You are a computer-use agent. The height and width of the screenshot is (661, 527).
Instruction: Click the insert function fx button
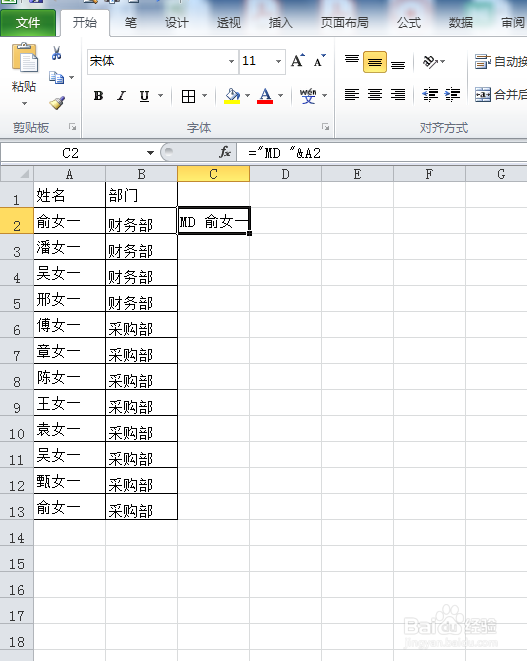coord(225,152)
